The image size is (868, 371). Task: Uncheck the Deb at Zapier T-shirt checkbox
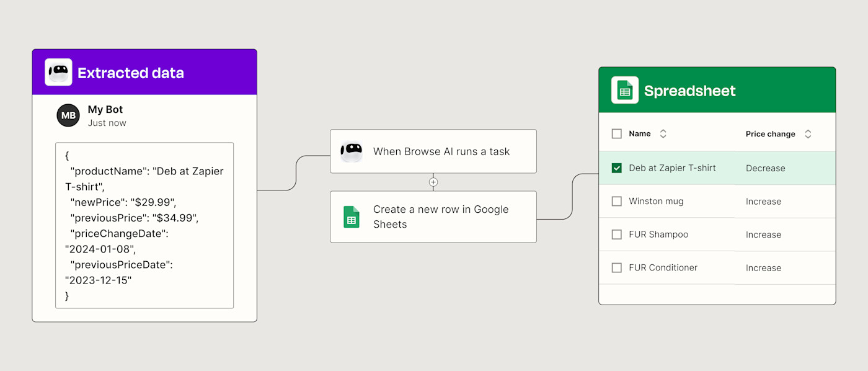[x=616, y=168]
